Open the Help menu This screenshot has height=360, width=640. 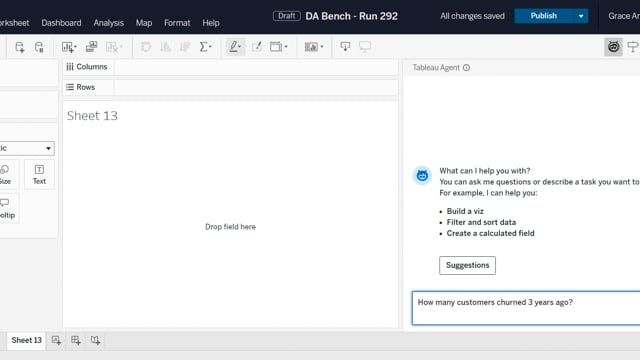[x=211, y=23]
